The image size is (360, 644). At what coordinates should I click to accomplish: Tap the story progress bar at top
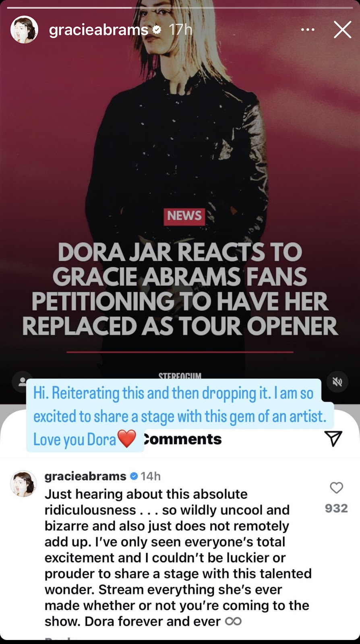[x=180, y=7]
